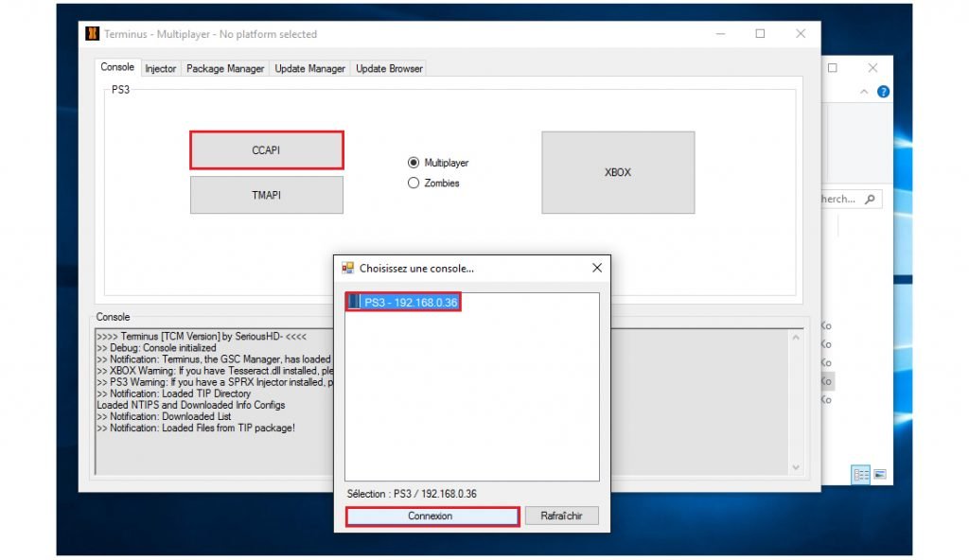Click the PS3 Warning log line

point(215,382)
